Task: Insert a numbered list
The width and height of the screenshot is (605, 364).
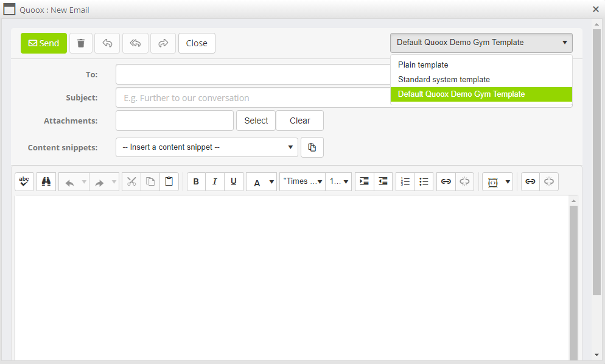Action: [405, 181]
